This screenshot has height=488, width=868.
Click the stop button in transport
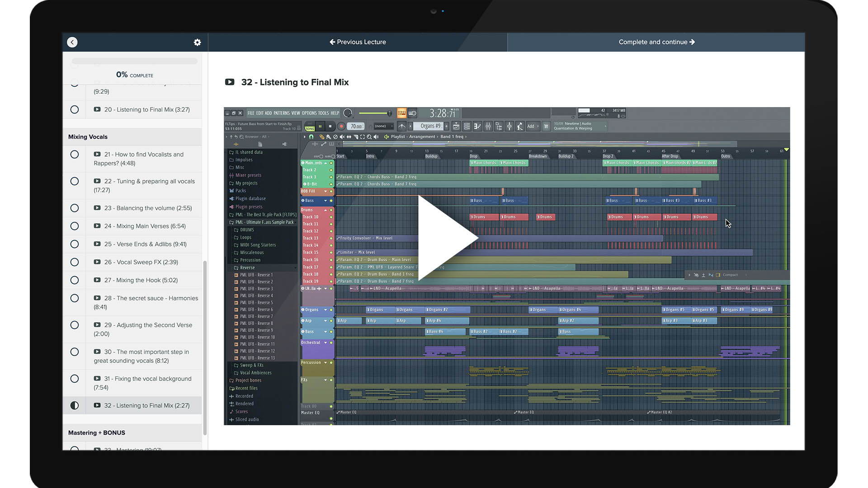[330, 126]
